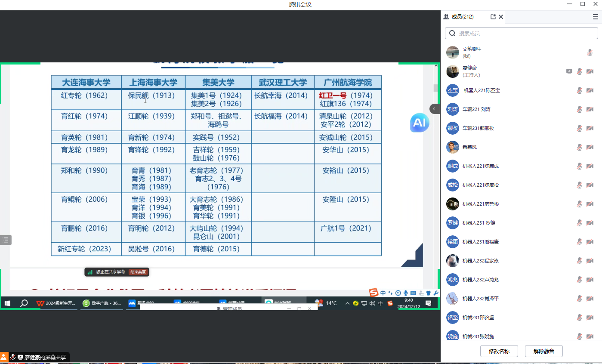Open the list icon on left edge
602x364 pixels.
[5, 240]
